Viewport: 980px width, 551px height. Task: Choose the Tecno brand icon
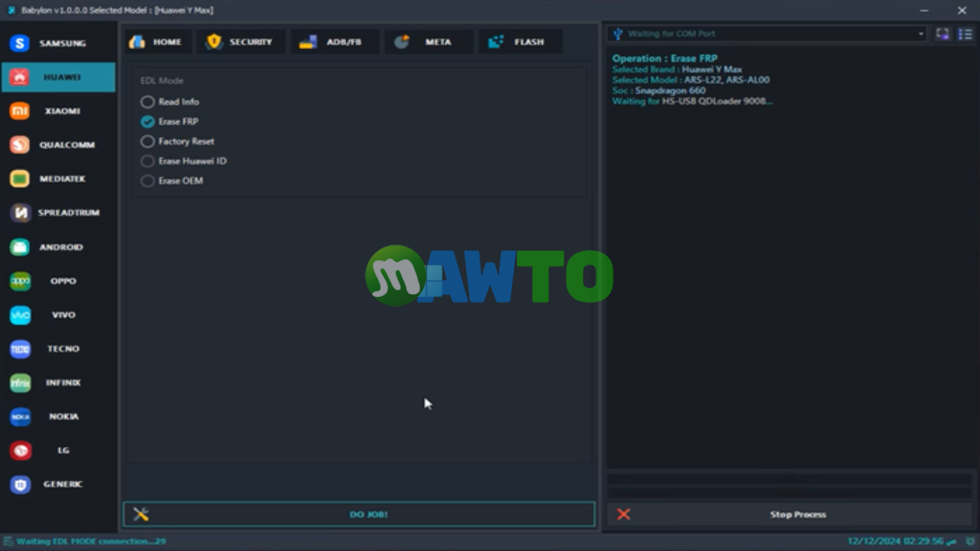(x=20, y=349)
